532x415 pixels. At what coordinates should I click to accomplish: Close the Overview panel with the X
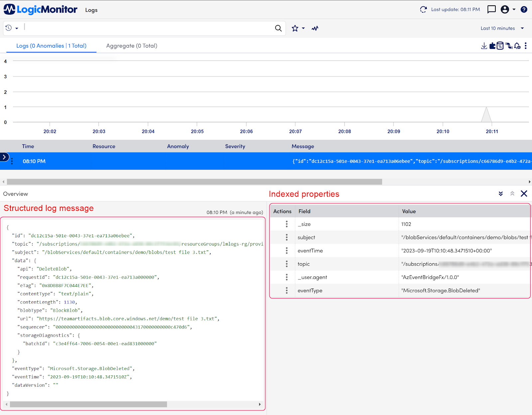tap(524, 193)
